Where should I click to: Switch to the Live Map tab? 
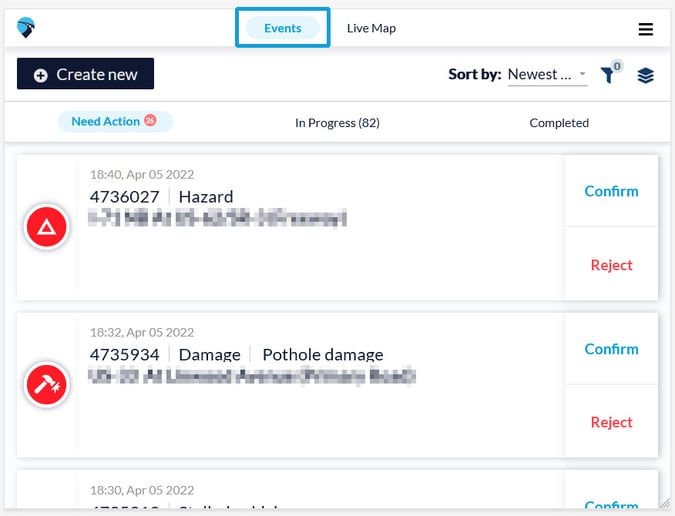click(371, 28)
